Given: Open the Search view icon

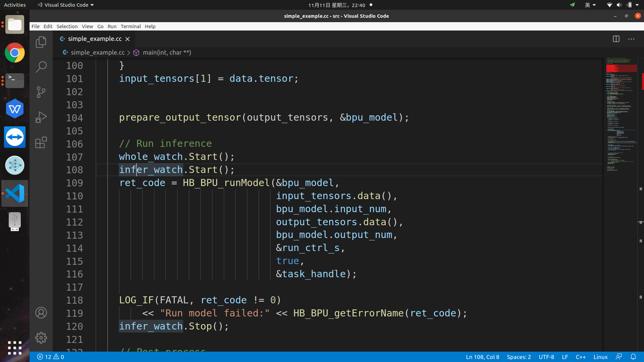Looking at the screenshot, I should pos(41,67).
